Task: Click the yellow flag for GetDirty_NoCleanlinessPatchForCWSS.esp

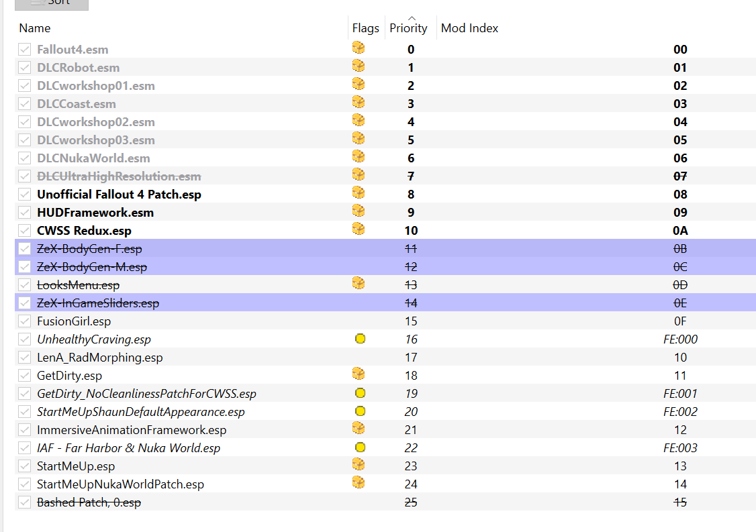Action: (360, 393)
